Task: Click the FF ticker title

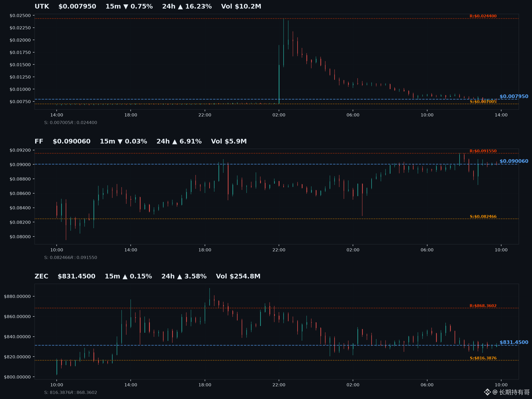Action: point(39,142)
